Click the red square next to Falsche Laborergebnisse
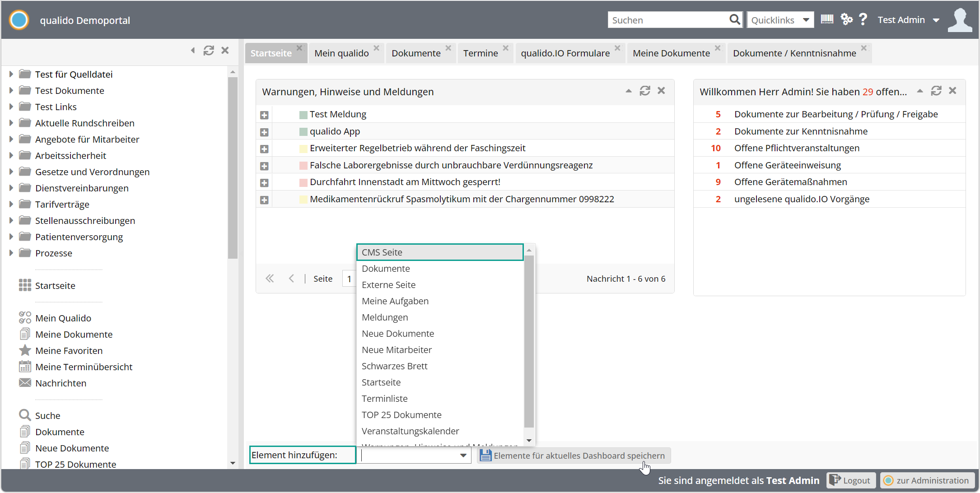The image size is (980, 493). [303, 166]
